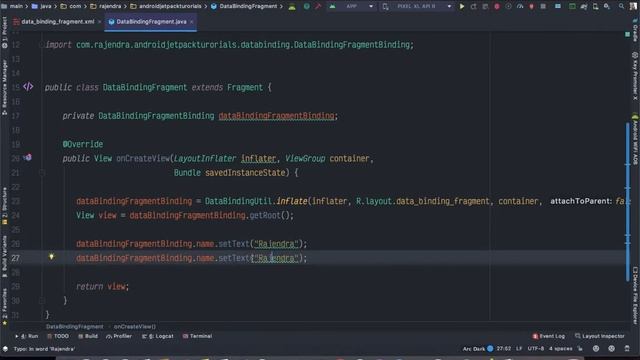Click the Make Project hammer icon
Screen dimensions: 640x360
pos(318,7)
